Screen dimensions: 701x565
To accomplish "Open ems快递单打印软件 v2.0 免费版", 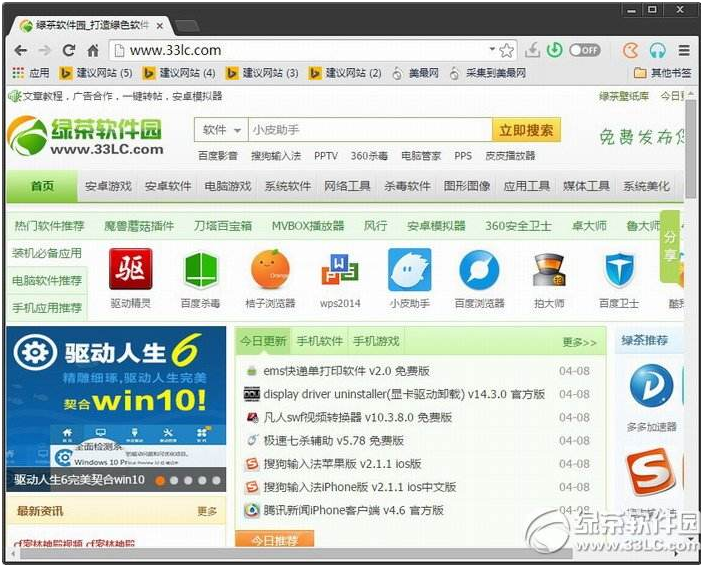I will tap(346, 371).
